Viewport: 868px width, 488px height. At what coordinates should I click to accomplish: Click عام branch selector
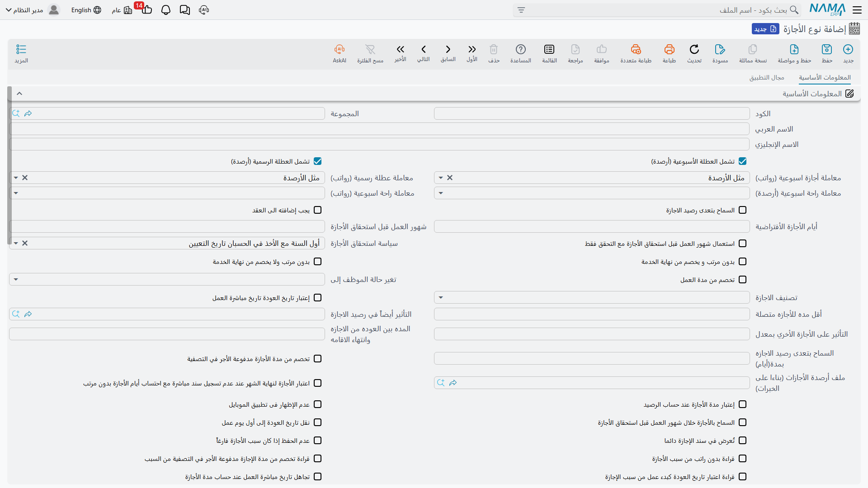pos(122,10)
